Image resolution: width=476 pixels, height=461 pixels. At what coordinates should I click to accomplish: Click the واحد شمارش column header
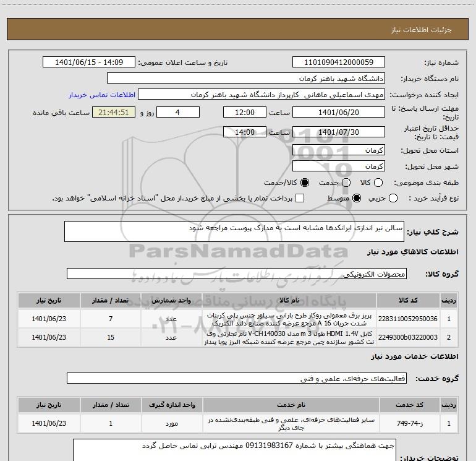(x=171, y=301)
